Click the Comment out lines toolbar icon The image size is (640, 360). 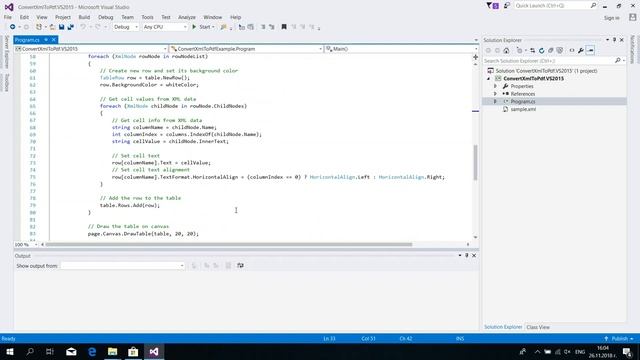[263, 27]
